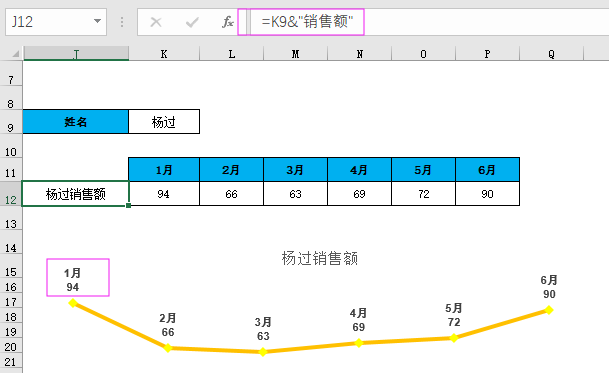Click the chart data label 3月 63
609x373 pixels.
[x=263, y=329]
